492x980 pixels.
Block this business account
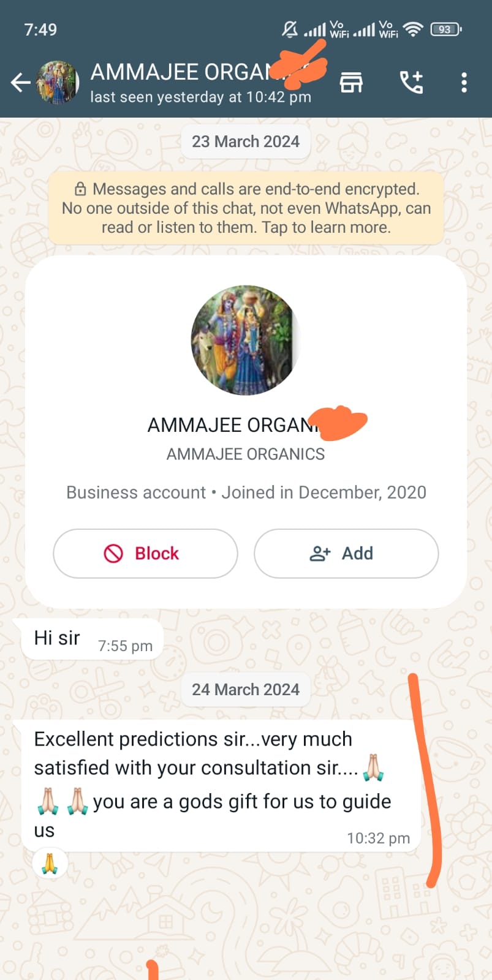click(x=145, y=553)
